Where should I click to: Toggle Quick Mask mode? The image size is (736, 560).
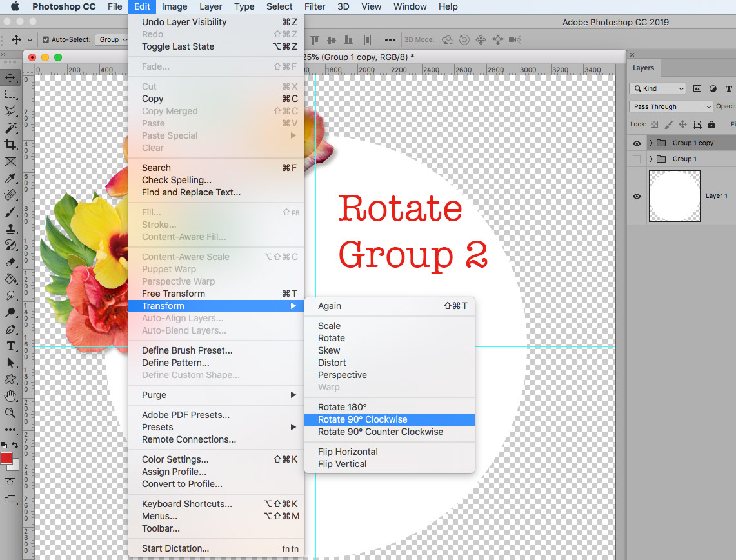point(10,482)
